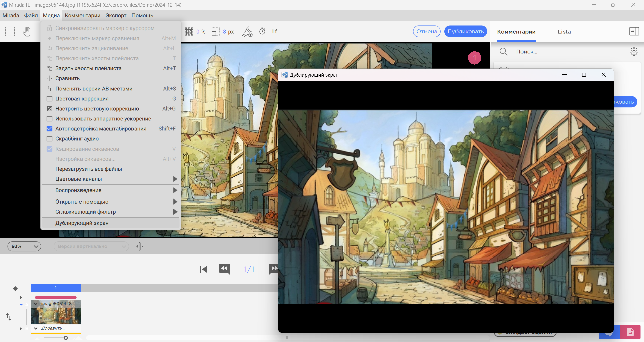Click the 1/1 frame counter
The image size is (644, 342).
coord(249,269)
